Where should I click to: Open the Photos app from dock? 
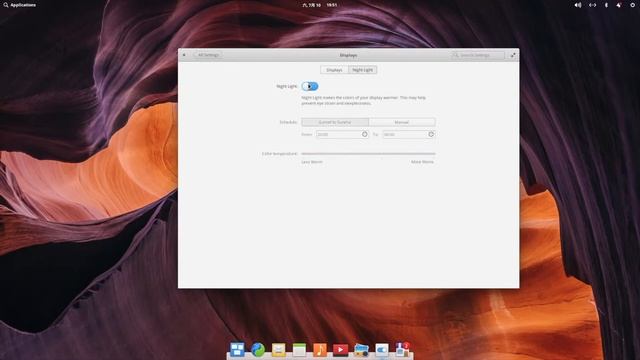click(361, 350)
